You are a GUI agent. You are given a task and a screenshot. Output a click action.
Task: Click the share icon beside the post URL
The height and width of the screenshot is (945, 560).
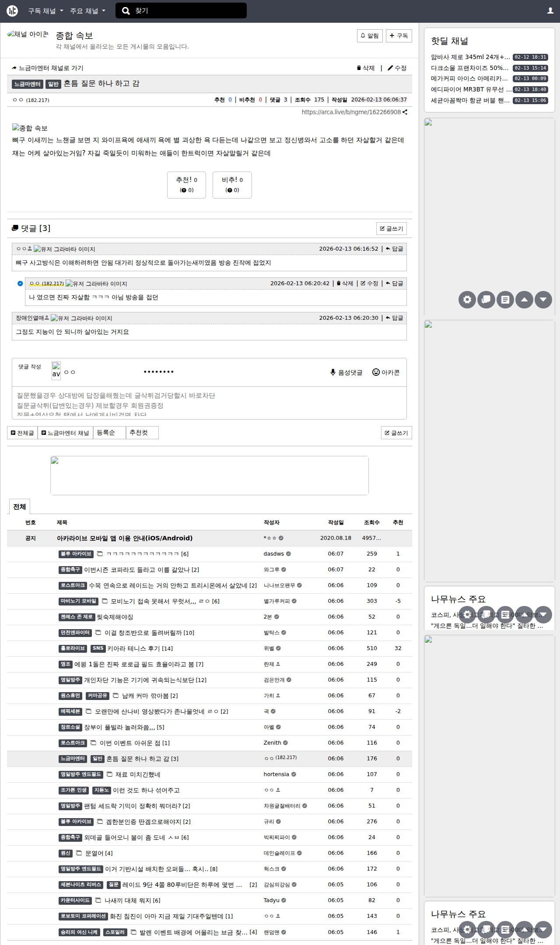(x=405, y=112)
